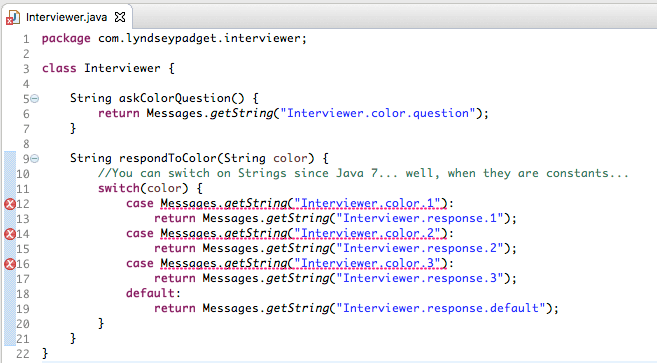Click the comment about switching on Strings
Viewport: 657px width, 363px height.
click(x=363, y=174)
